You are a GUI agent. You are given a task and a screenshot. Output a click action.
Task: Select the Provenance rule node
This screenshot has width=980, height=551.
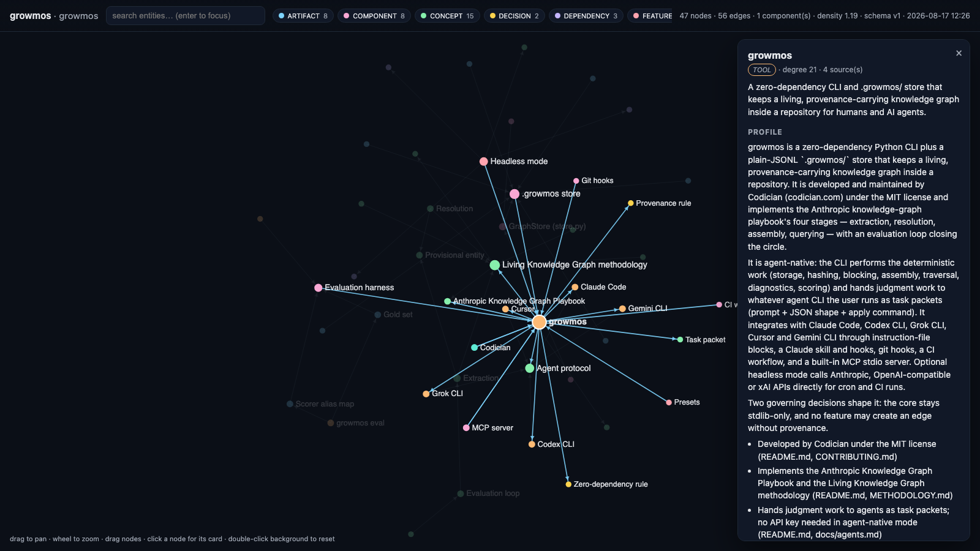point(630,203)
